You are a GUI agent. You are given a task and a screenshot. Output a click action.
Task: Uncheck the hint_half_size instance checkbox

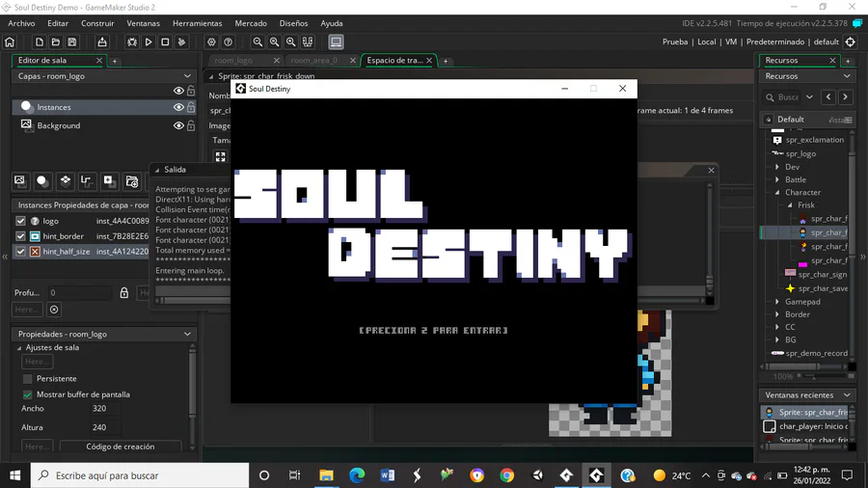pyautogui.click(x=20, y=251)
